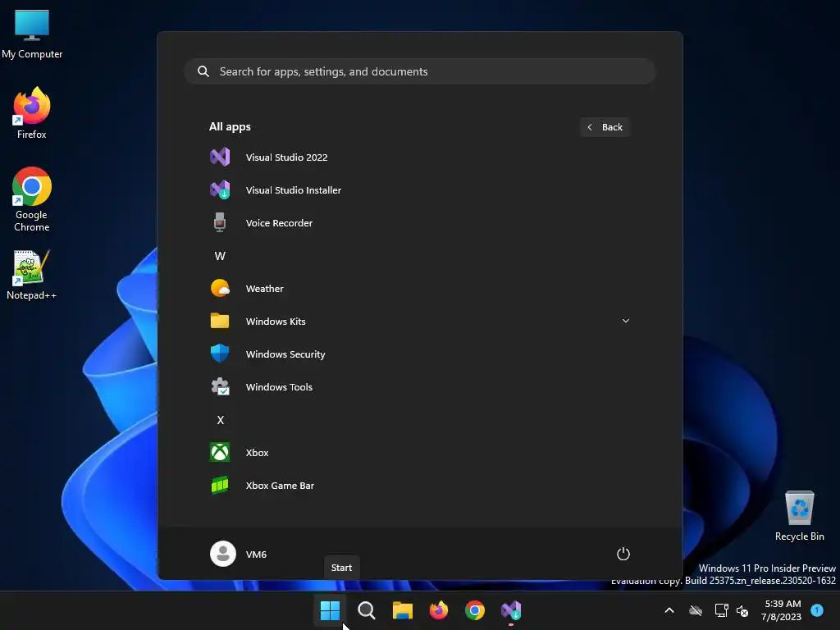Launch Visual Studio Installer from the app list
Screen dimensions: 840x630
click(419, 189)
